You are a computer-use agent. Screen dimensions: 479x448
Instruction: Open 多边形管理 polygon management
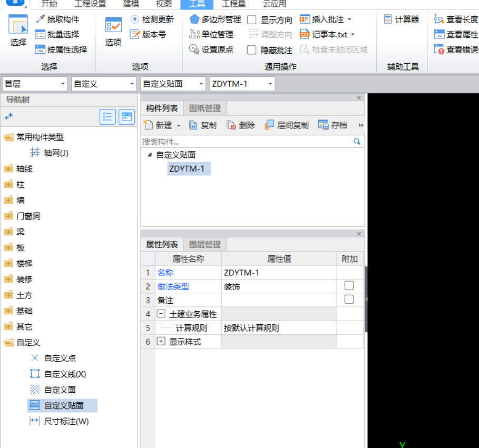(216, 19)
